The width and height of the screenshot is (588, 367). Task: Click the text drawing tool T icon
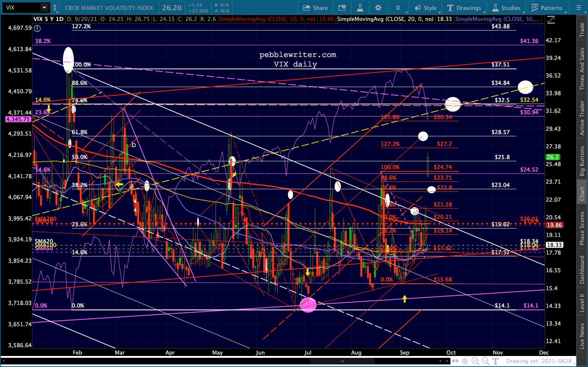[495, 361]
